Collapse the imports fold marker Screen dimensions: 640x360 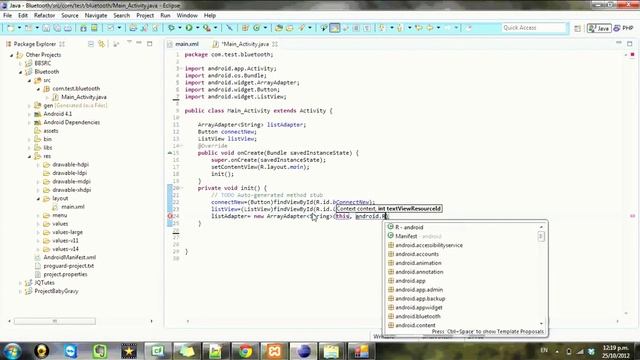pos(181,69)
